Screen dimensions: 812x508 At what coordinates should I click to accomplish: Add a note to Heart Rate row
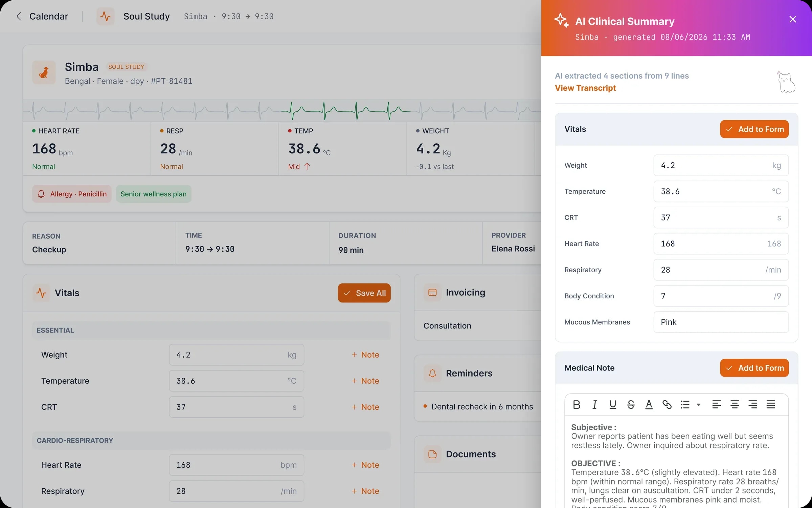tap(365, 465)
